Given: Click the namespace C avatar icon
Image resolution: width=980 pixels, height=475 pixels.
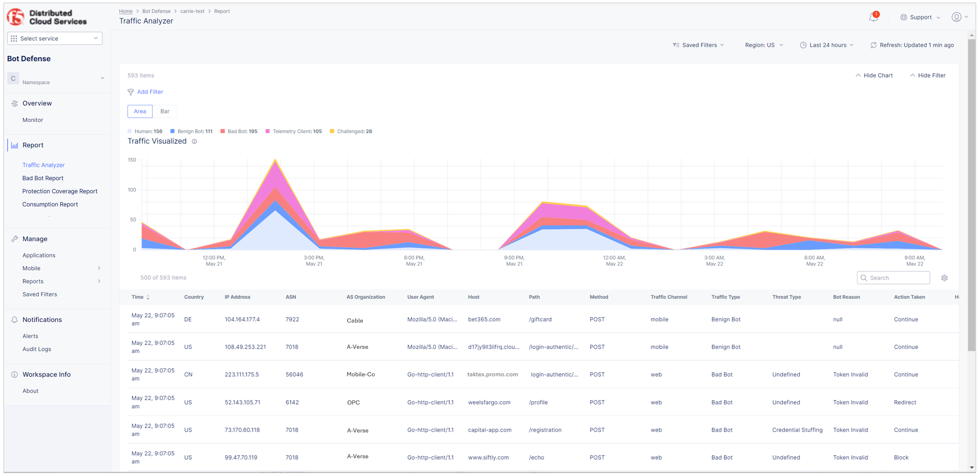Looking at the screenshot, I should tap(13, 78).
